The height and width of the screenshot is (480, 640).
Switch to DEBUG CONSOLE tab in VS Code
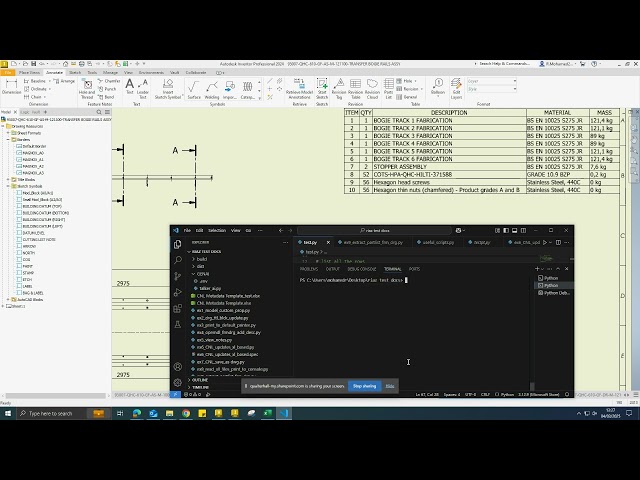click(362, 269)
